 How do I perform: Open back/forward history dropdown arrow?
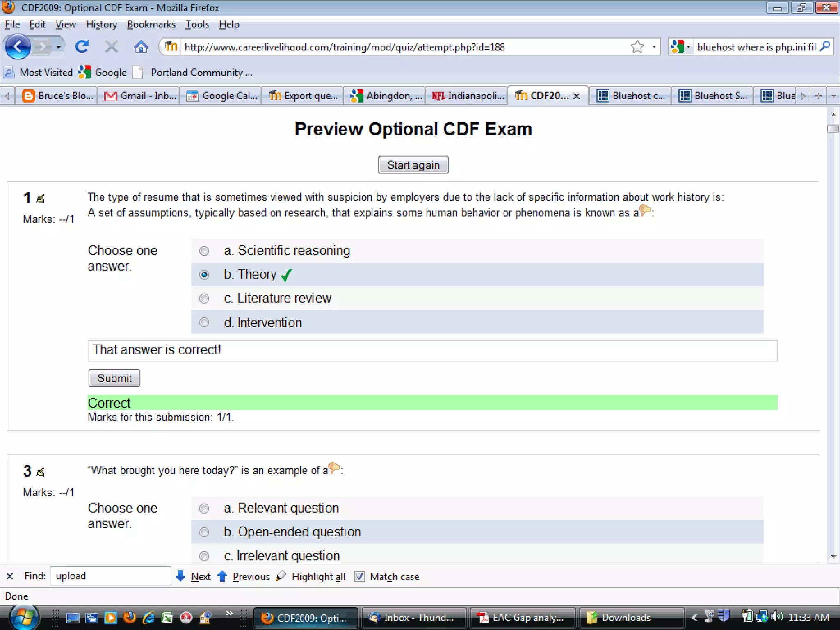pyautogui.click(x=59, y=47)
